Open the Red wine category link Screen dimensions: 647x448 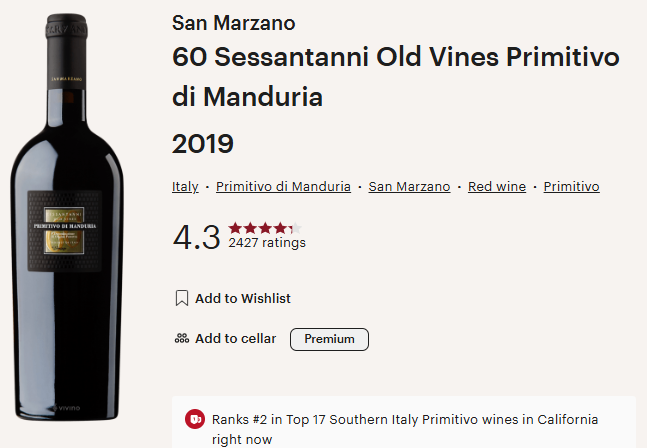[497, 186]
